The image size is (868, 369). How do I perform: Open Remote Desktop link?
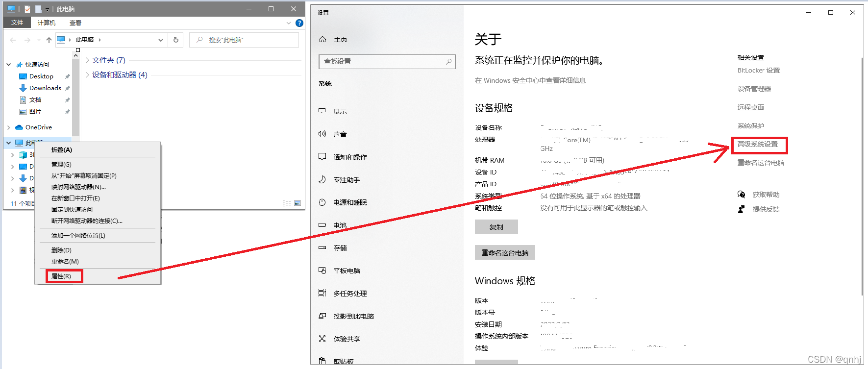(x=751, y=107)
